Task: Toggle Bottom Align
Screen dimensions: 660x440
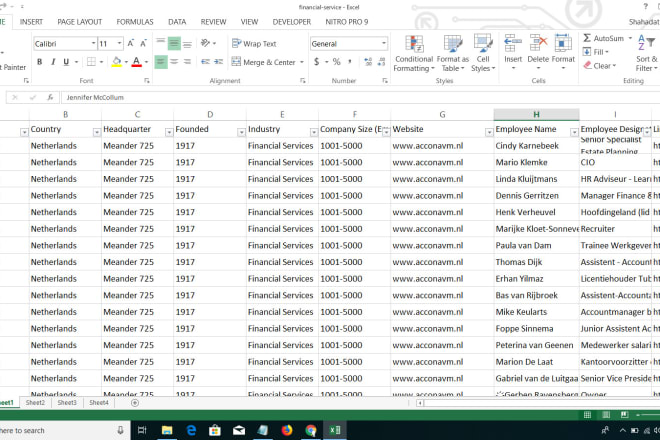Action: tap(187, 43)
